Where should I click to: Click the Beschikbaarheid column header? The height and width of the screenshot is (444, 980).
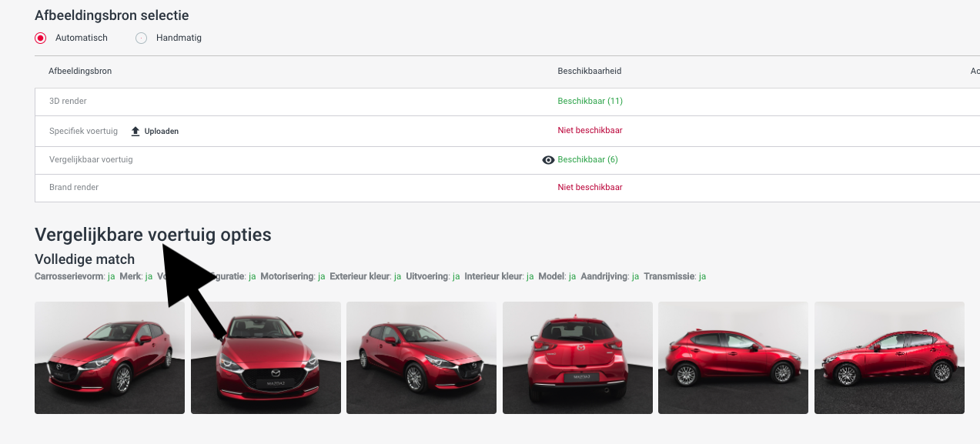pyautogui.click(x=589, y=71)
